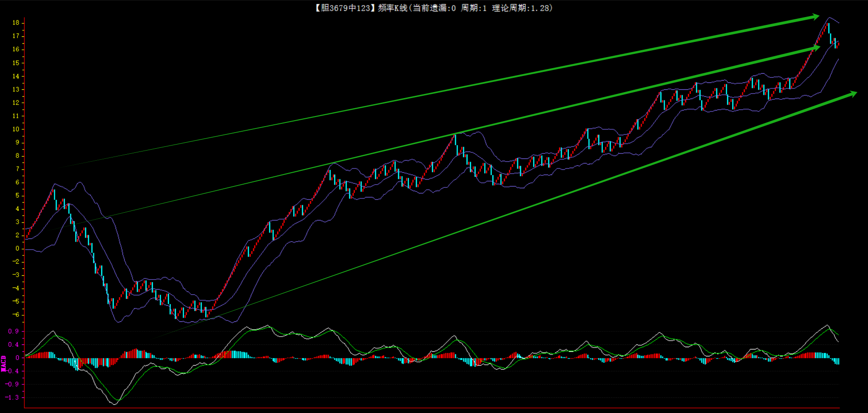
Task: Click the 周期:1 text in the title
Action: click(x=474, y=8)
